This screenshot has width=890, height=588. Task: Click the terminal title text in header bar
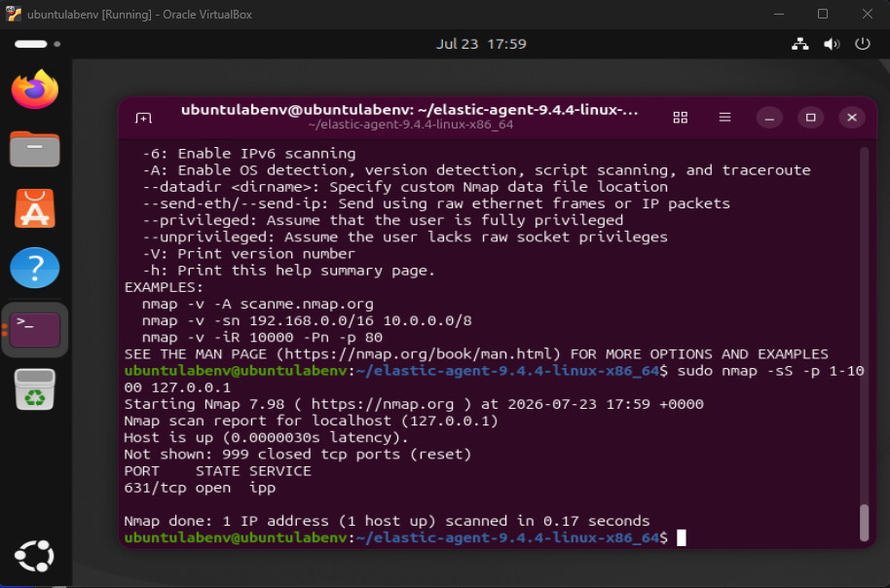coord(410,110)
